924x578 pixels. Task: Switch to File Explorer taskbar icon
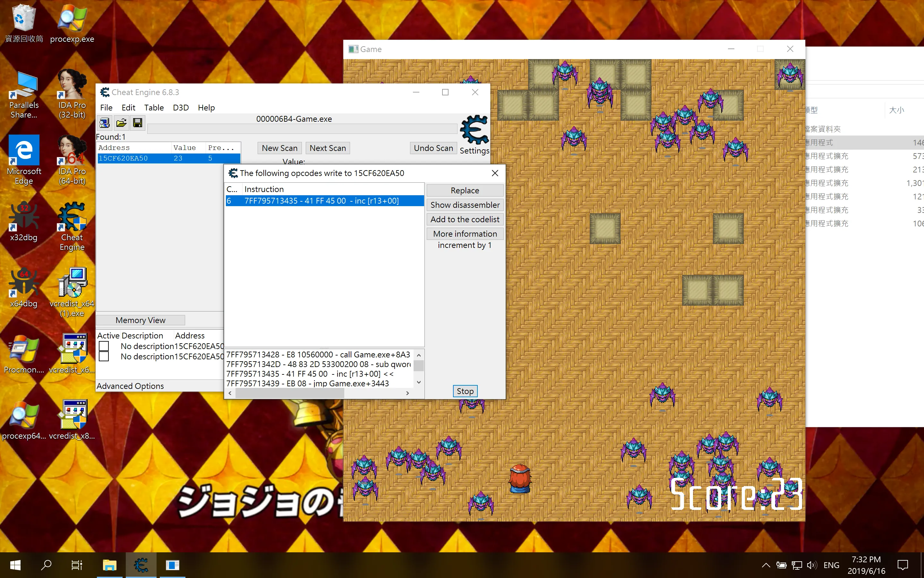(x=110, y=565)
